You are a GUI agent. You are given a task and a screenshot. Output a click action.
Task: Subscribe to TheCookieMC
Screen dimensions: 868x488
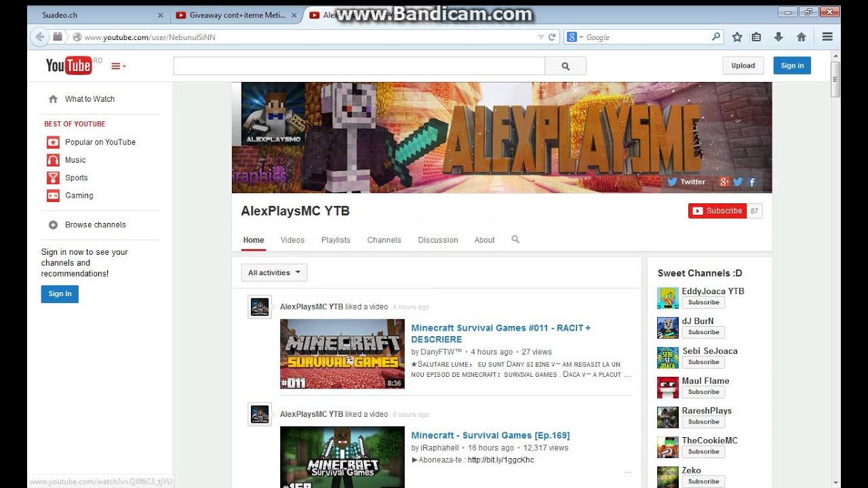[703, 451]
